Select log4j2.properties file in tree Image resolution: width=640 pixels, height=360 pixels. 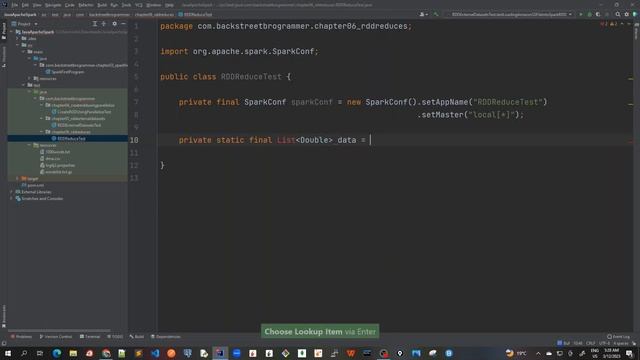[58, 165]
